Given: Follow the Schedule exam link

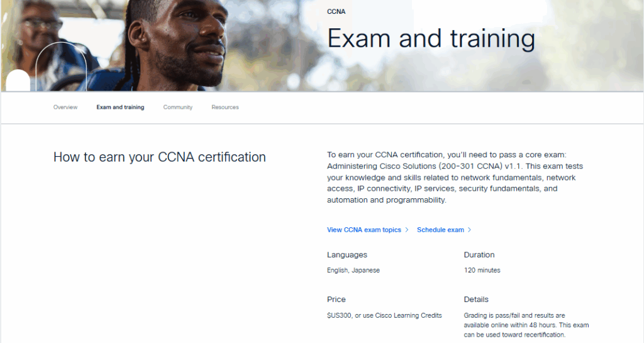Looking at the screenshot, I should [440, 230].
